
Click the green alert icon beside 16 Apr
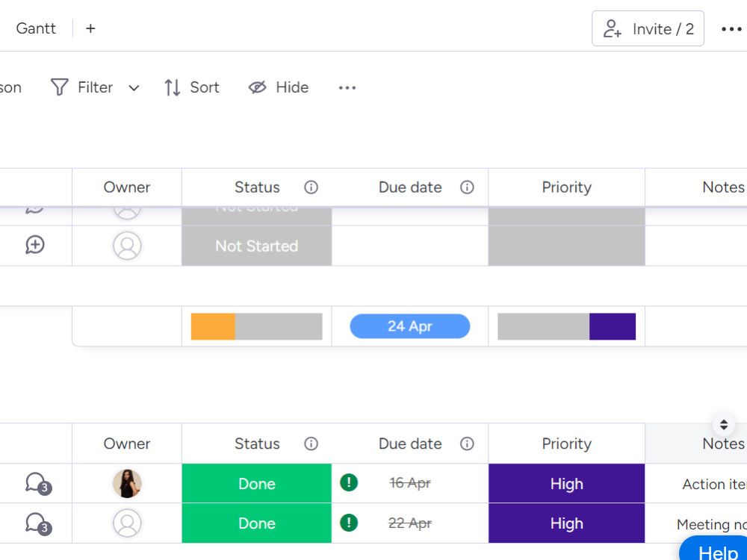[349, 482]
